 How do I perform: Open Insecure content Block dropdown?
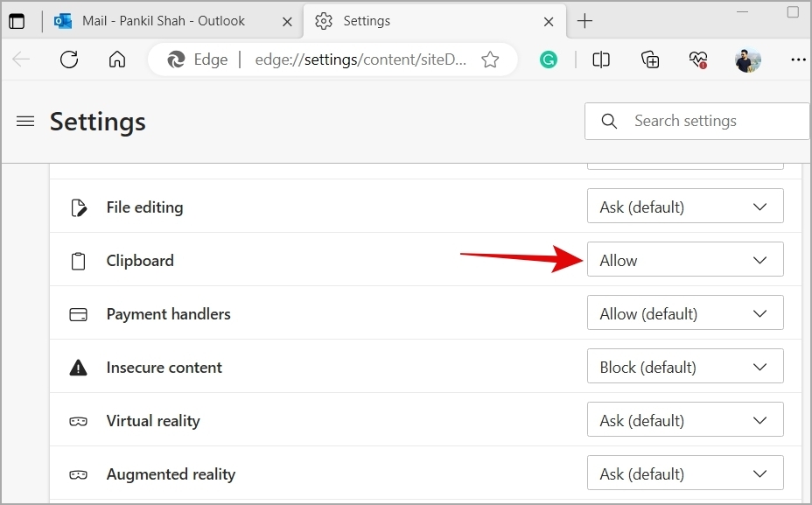point(685,366)
